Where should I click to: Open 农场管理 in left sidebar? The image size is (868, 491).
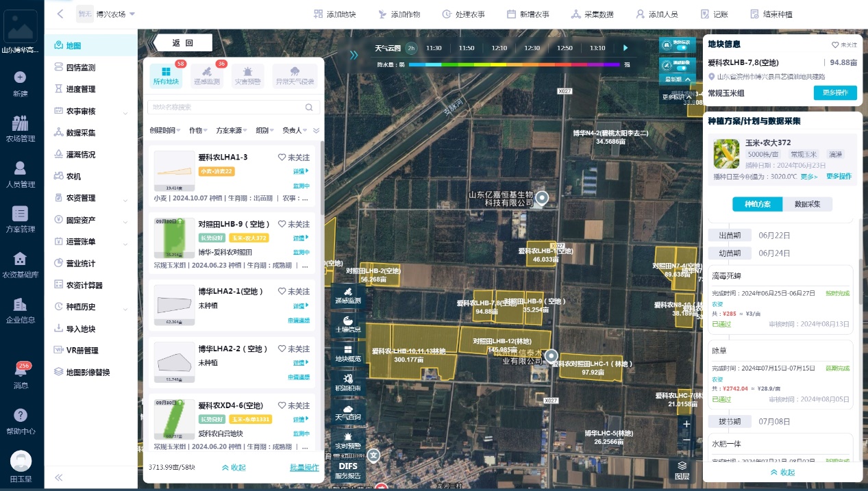[x=21, y=129]
